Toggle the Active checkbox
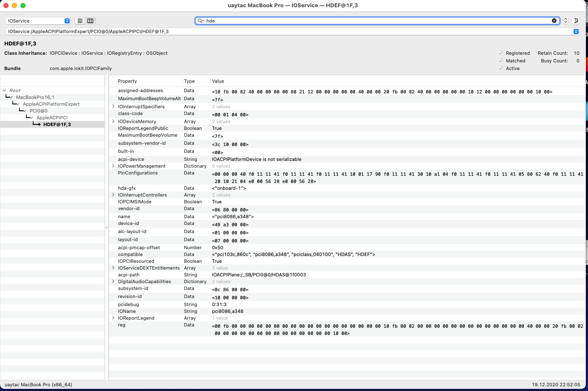Viewport: 588px width, 391px height. click(500, 68)
